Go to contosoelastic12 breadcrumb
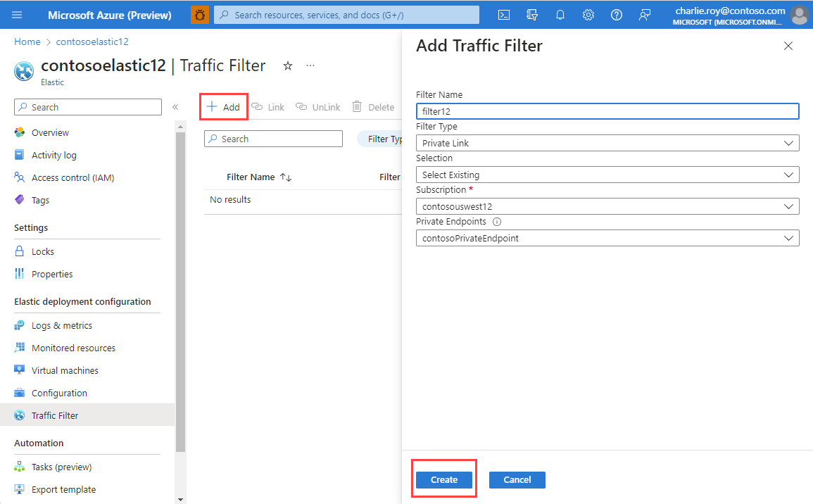Image resolution: width=813 pixels, height=504 pixels. pos(92,42)
